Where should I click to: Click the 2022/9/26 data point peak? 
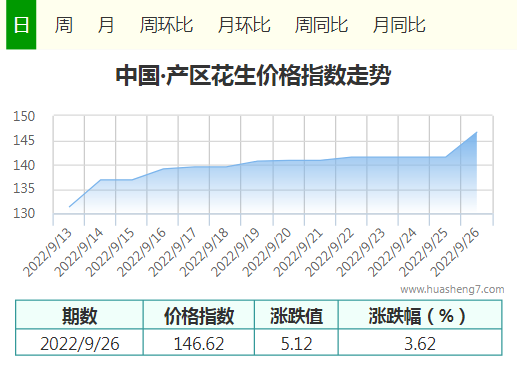[477, 132]
